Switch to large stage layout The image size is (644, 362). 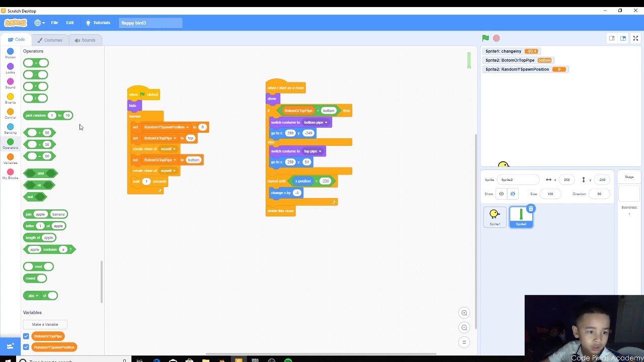[623, 38]
